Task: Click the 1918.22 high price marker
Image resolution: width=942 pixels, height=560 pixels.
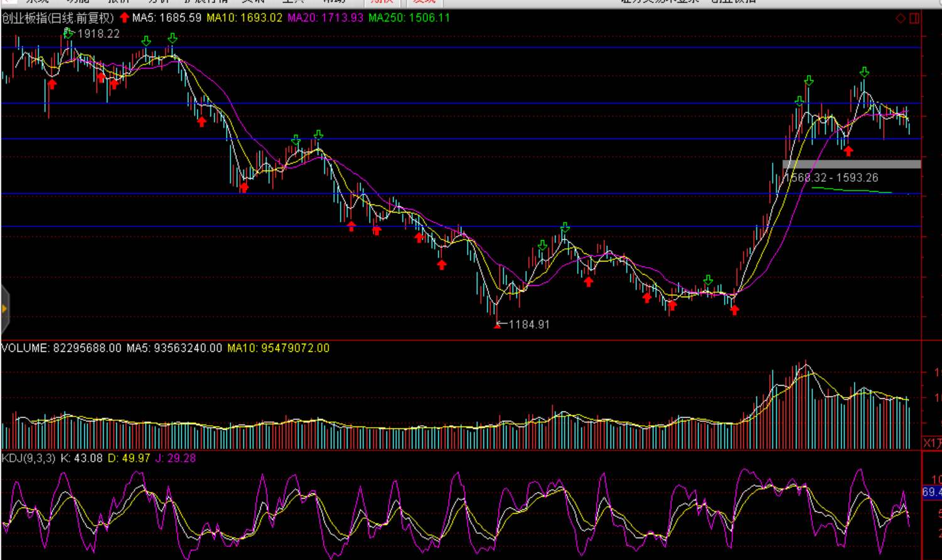Action: tap(98, 34)
